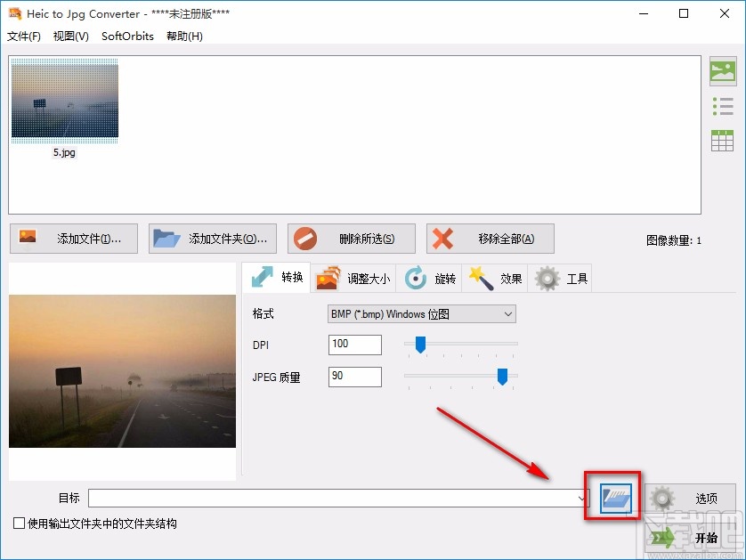Open the destination folder browse icon
The image size is (746, 560).
click(x=613, y=498)
